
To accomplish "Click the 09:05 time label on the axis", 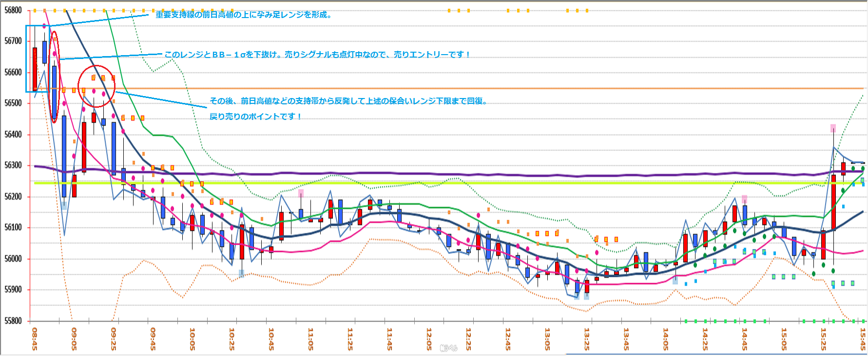I will (74, 338).
